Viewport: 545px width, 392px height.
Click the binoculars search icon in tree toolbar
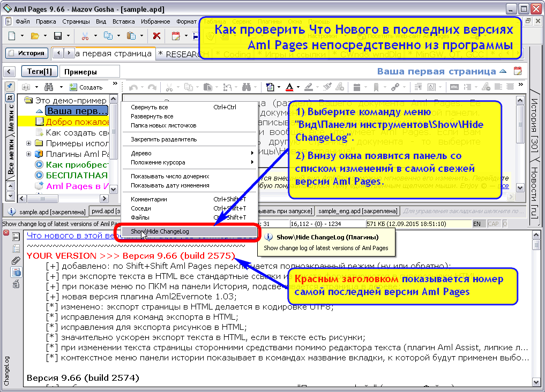coord(49,87)
